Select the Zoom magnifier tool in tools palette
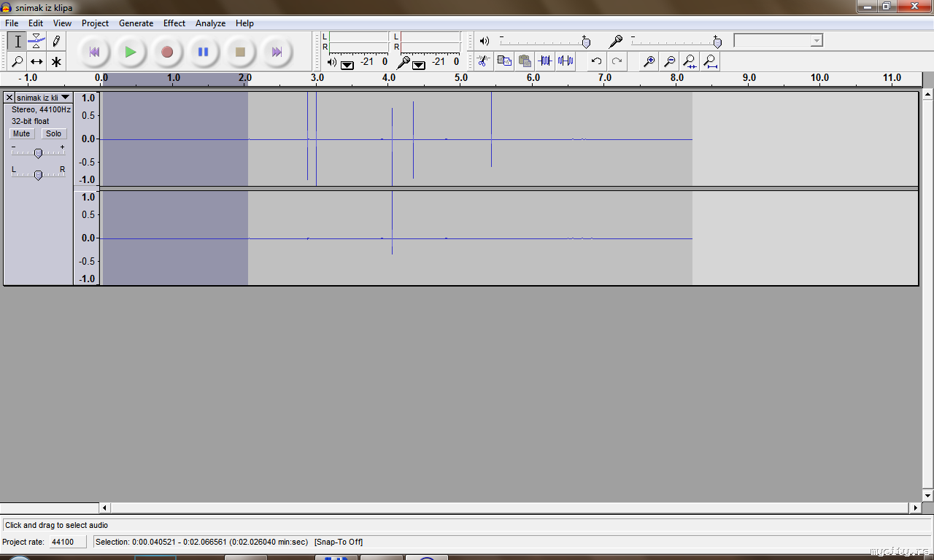This screenshot has height=560, width=934. pos(18,61)
